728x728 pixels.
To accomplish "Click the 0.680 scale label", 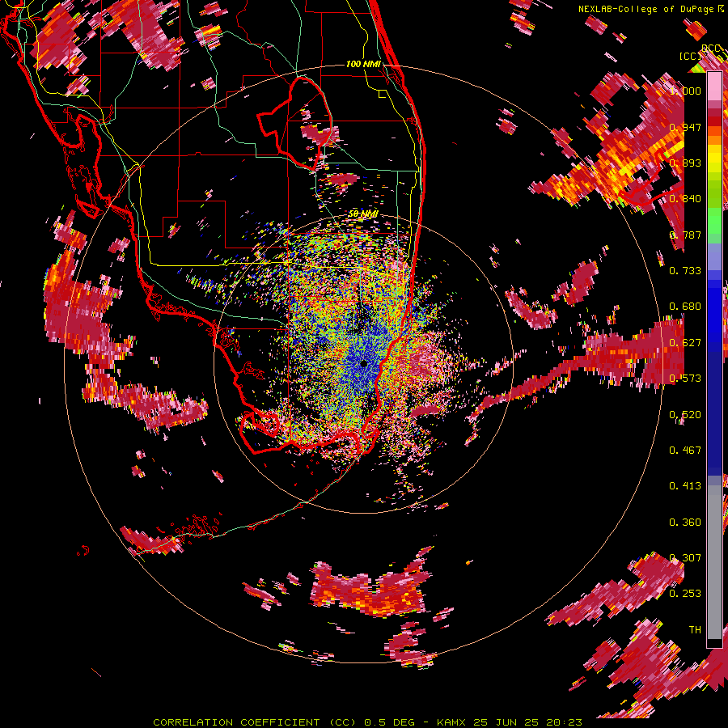I will (x=685, y=307).
